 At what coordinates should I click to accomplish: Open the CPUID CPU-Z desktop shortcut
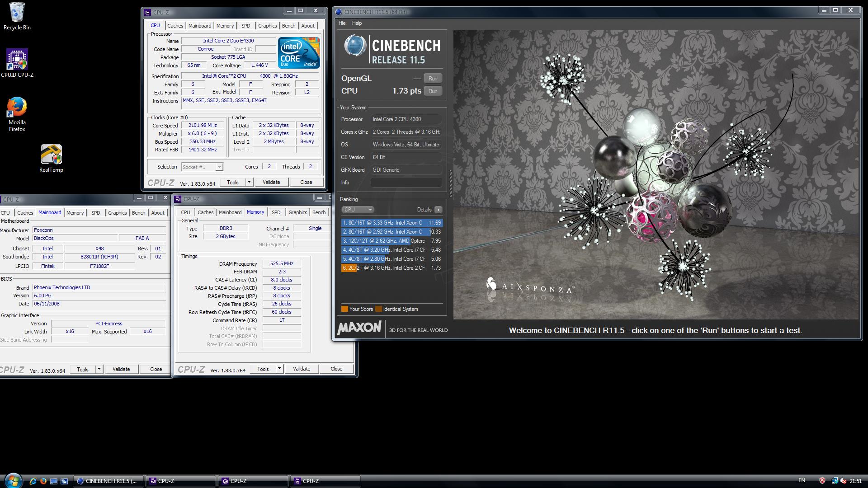point(17,63)
